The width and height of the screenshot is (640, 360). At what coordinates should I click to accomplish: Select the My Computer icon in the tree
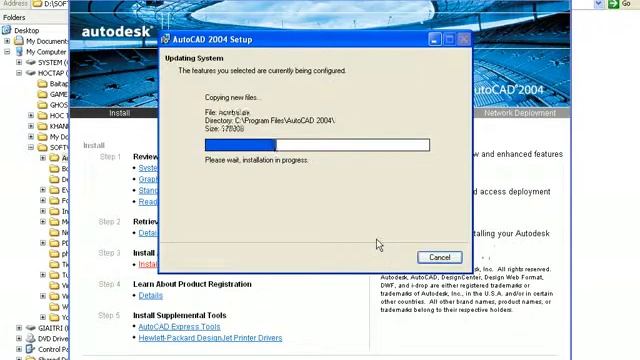click(19, 51)
